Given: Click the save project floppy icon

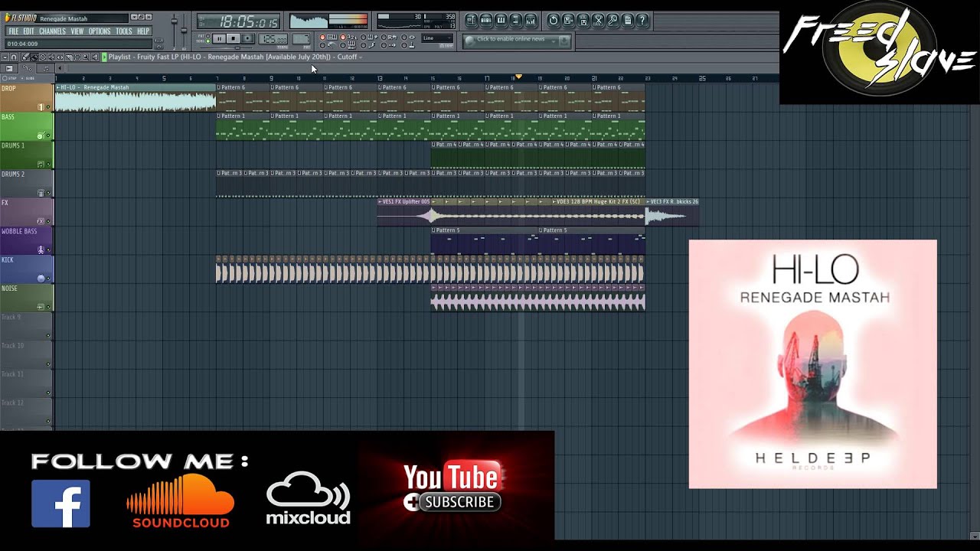Looking at the screenshot, I should 568,21.
